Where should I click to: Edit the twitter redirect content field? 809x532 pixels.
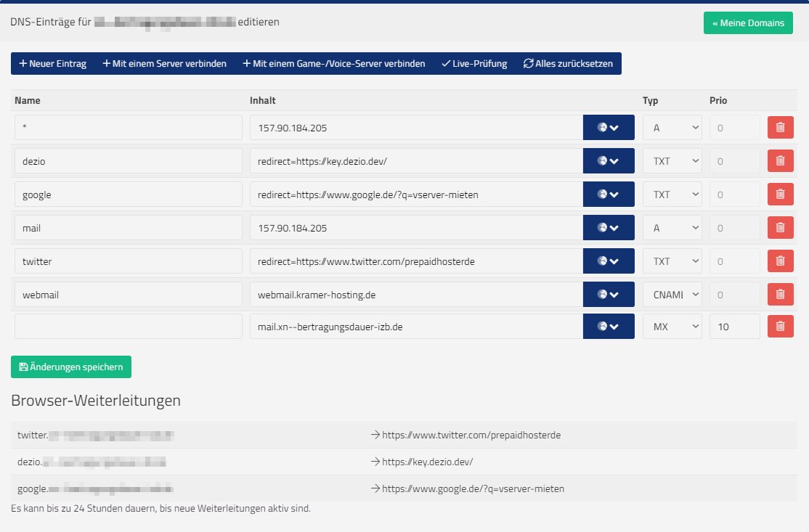tap(416, 261)
